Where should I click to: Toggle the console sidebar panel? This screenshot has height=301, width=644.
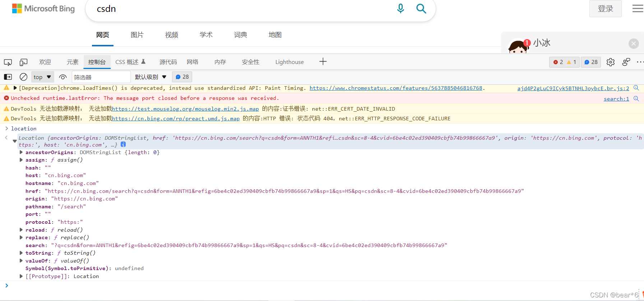(8, 77)
